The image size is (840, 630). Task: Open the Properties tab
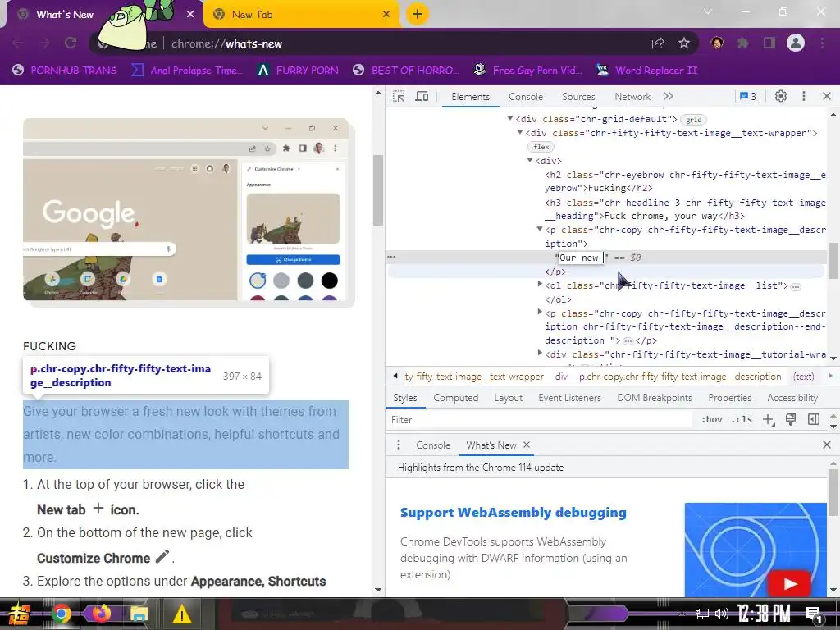click(x=729, y=398)
